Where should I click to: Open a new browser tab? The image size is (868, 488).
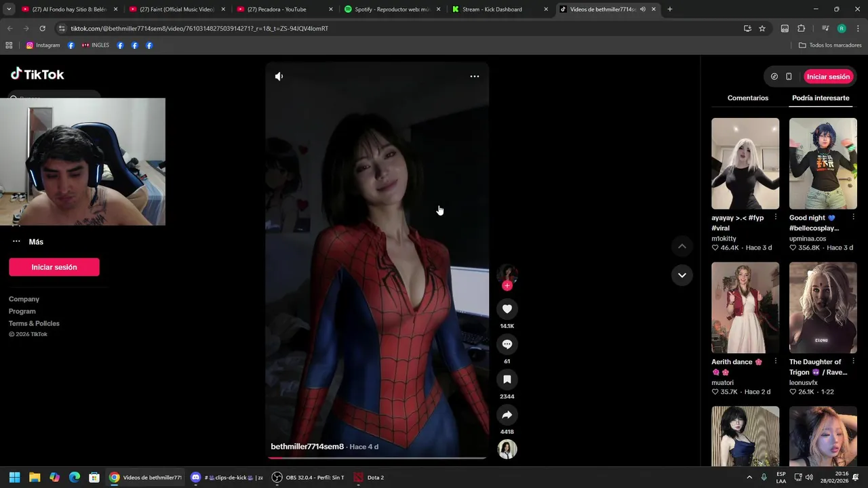tap(669, 9)
